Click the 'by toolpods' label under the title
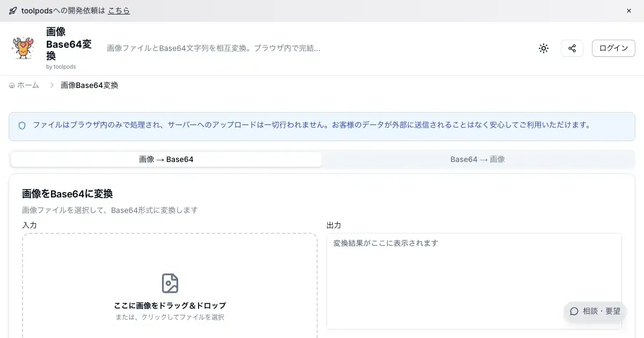This screenshot has width=644, height=338. click(x=61, y=67)
